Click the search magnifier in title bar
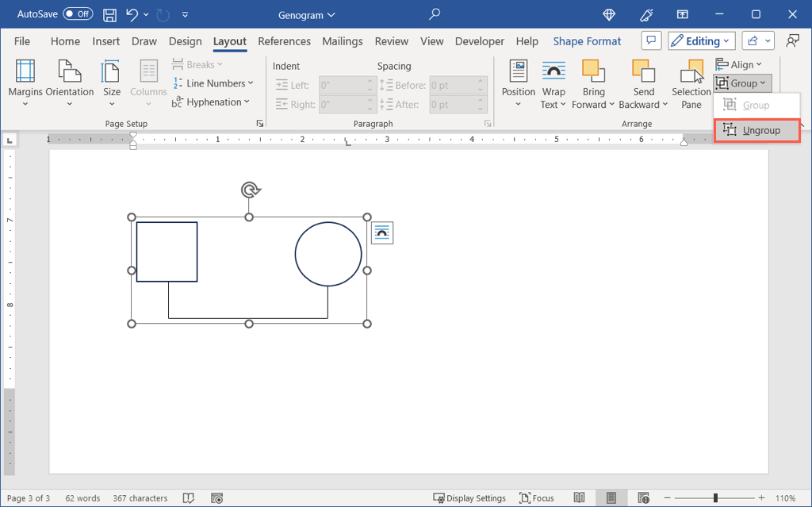 pos(435,14)
